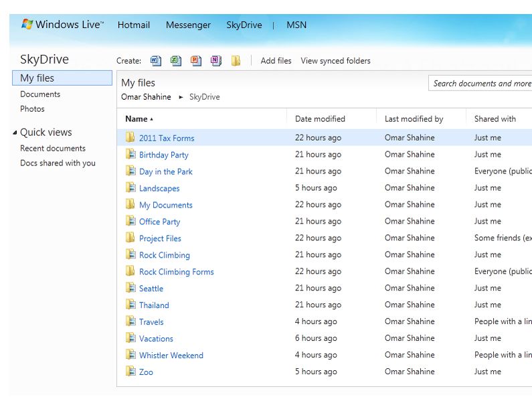The width and height of the screenshot is (532, 399).
Task: Click 'Everyone (public' in Day in the Park row
Action: coord(503,171)
